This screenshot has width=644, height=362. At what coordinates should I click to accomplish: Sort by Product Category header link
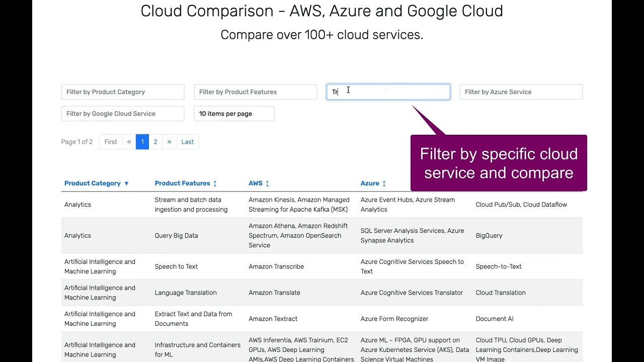(x=93, y=184)
